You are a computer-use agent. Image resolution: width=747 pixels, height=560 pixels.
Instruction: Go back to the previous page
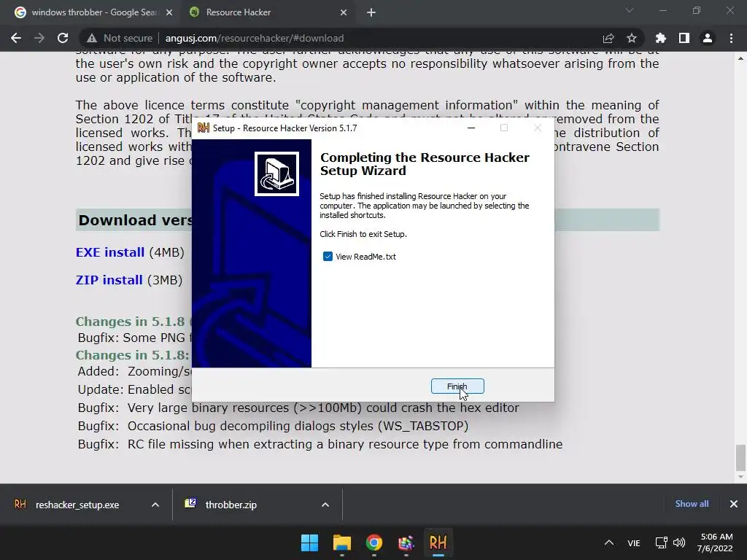pos(16,38)
